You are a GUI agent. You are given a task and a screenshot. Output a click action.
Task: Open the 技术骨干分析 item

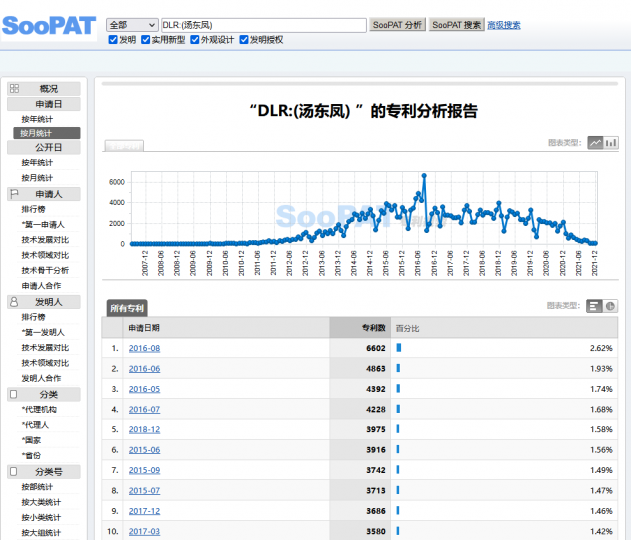point(45,270)
